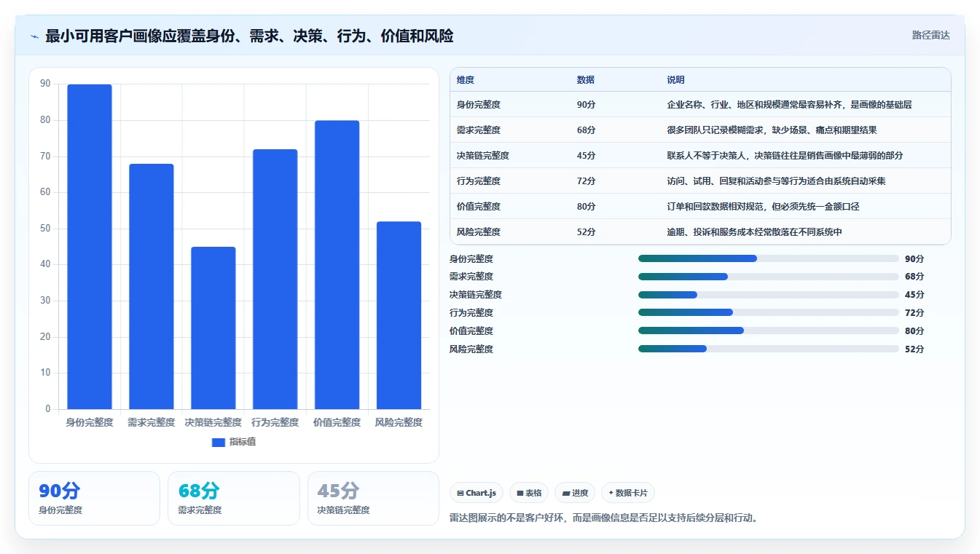Click description starting with 访问、试用

point(776,181)
